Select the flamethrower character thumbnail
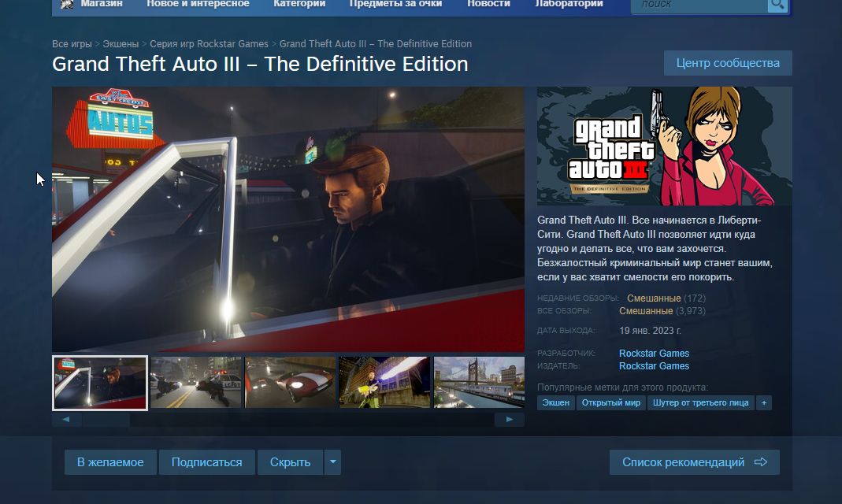Viewport: 842px width, 504px height. 385,383
